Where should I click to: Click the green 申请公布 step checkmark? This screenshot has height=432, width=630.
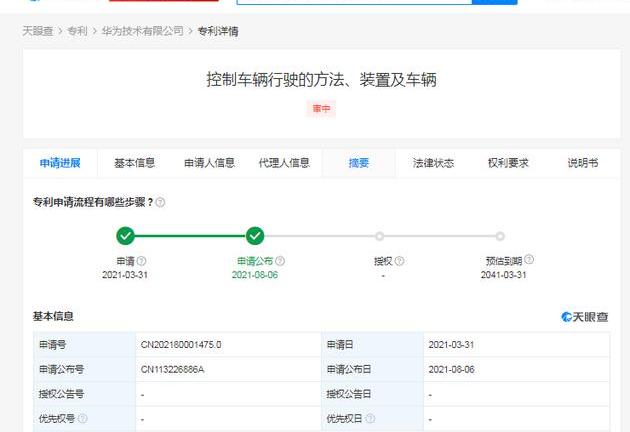(x=255, y=236)
